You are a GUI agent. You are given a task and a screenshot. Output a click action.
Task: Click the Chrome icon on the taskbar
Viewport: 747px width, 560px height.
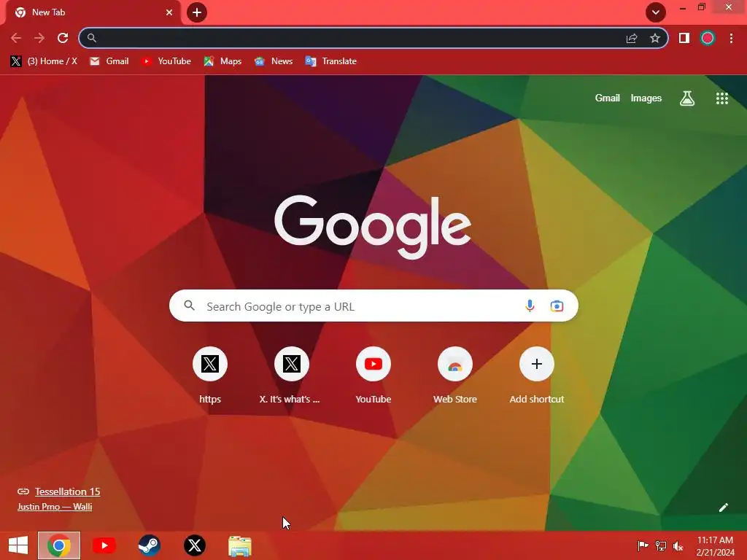59,545
